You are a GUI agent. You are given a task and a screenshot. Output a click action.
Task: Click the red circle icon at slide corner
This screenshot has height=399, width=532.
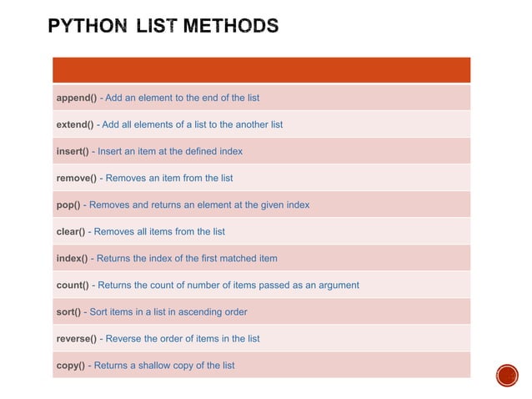[x=508, y=375]
